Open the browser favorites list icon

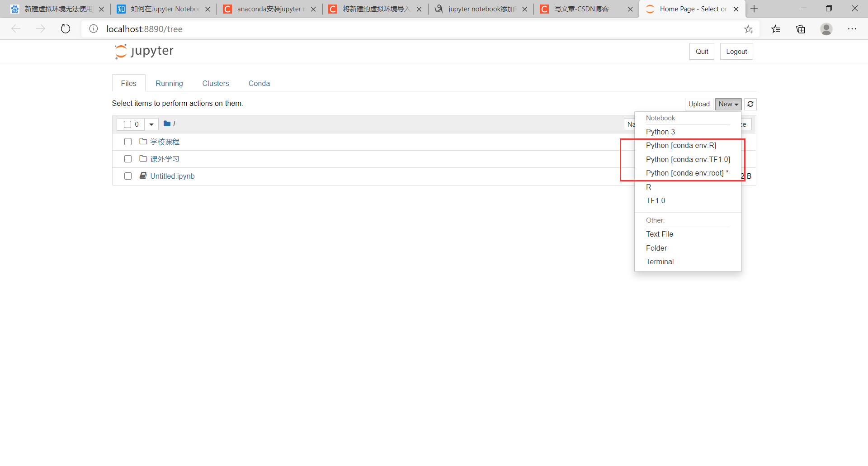(x=776, y=29)
